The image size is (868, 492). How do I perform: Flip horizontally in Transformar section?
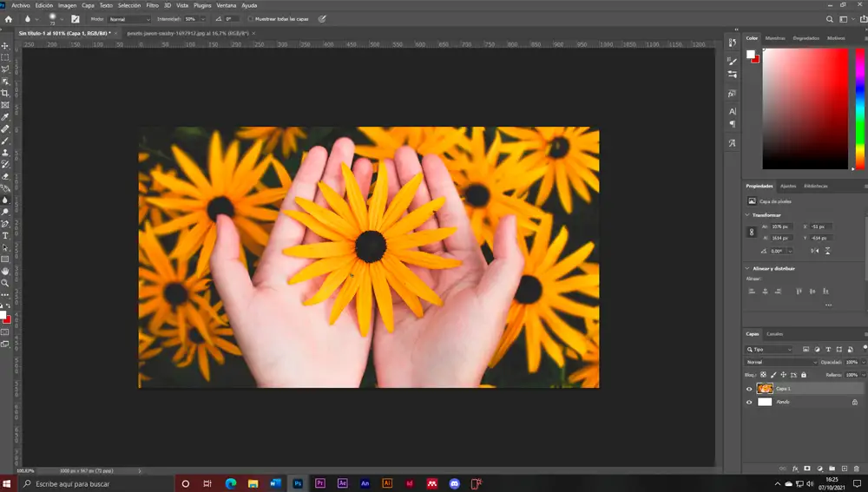(x=815, y=251)
